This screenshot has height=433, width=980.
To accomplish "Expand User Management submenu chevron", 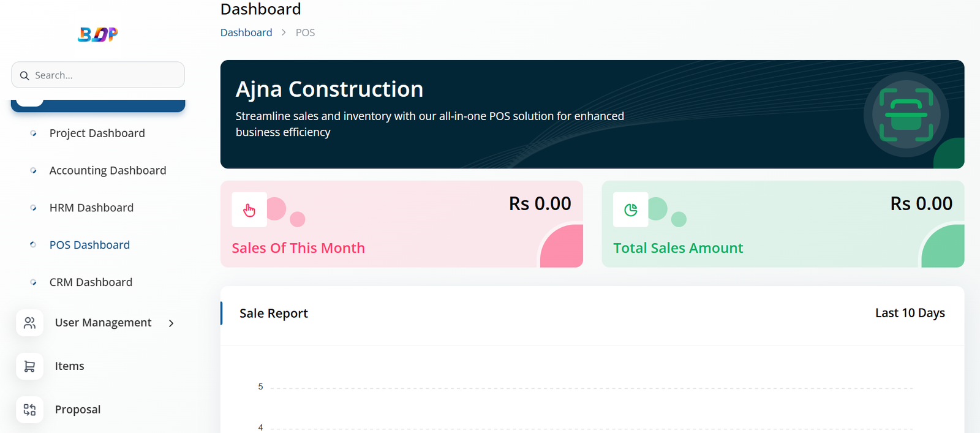I will 171,323.
